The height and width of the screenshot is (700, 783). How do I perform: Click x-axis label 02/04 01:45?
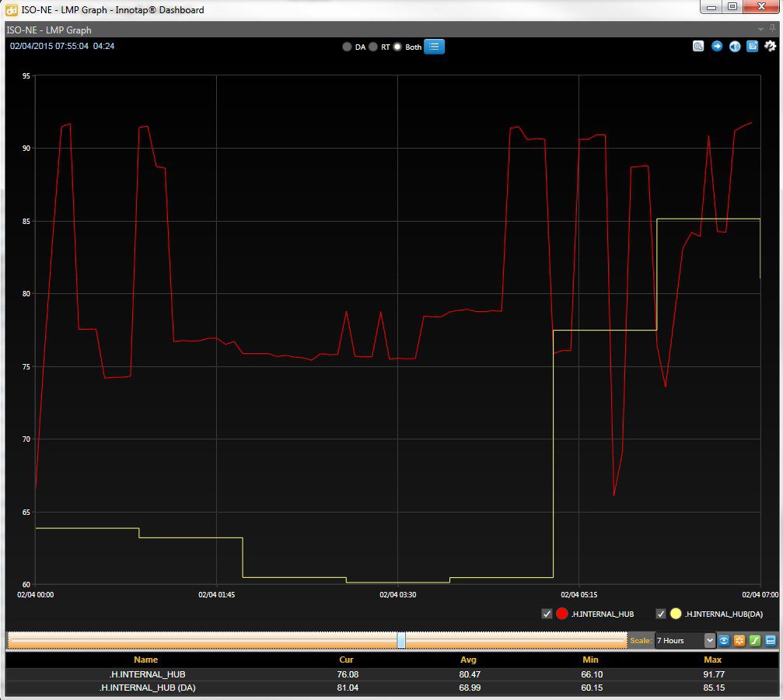coord(216,594)
